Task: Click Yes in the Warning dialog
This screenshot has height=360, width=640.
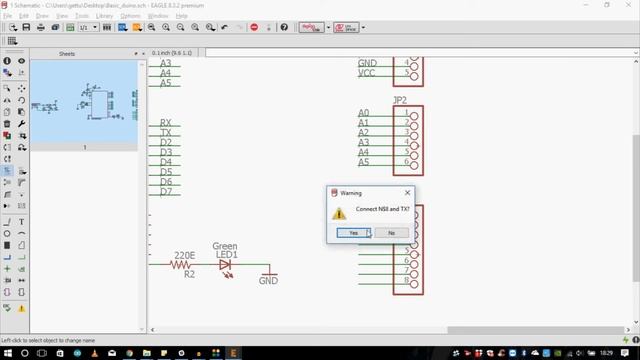Action: click(x=353, y=233)
